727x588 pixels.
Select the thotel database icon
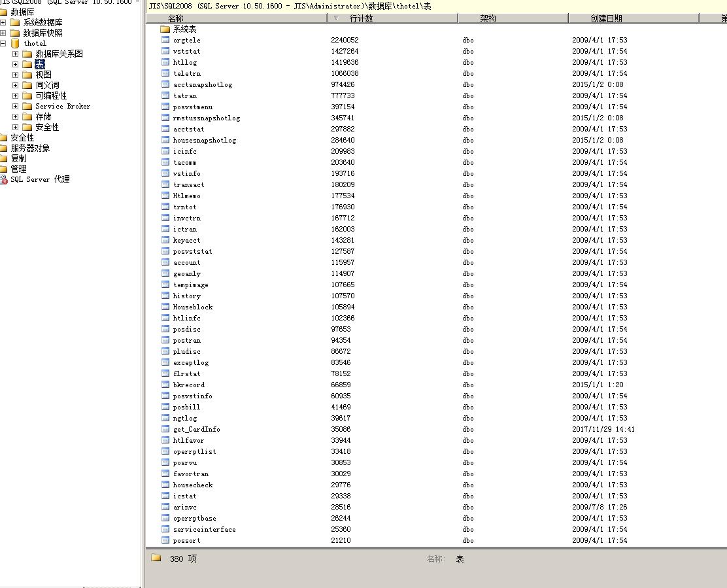(15, 43)
